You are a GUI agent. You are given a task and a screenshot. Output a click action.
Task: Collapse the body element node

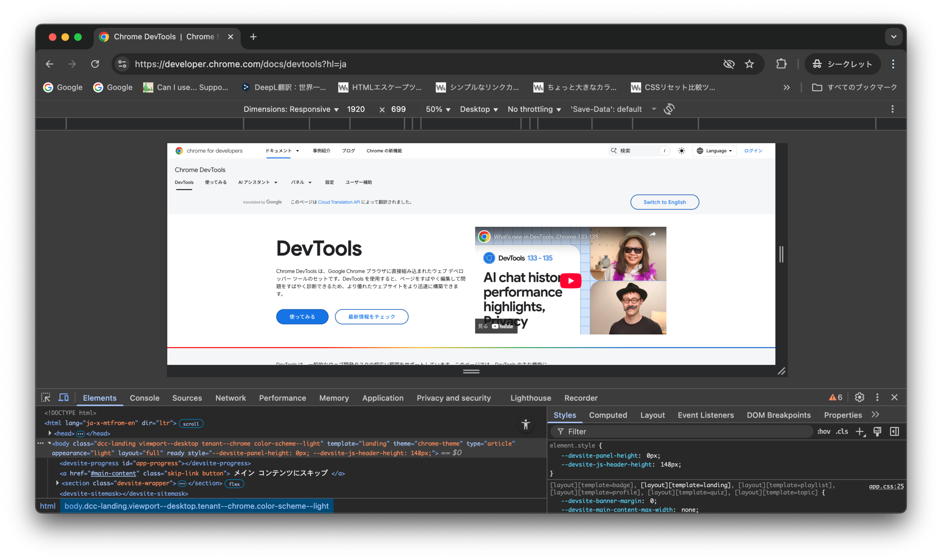[49, 443]
